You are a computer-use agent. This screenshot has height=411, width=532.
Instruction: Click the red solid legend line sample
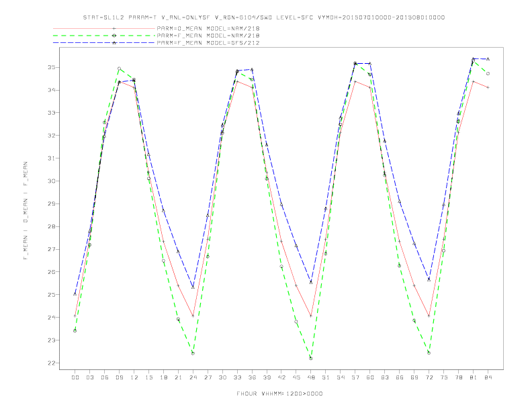[104, 28]
